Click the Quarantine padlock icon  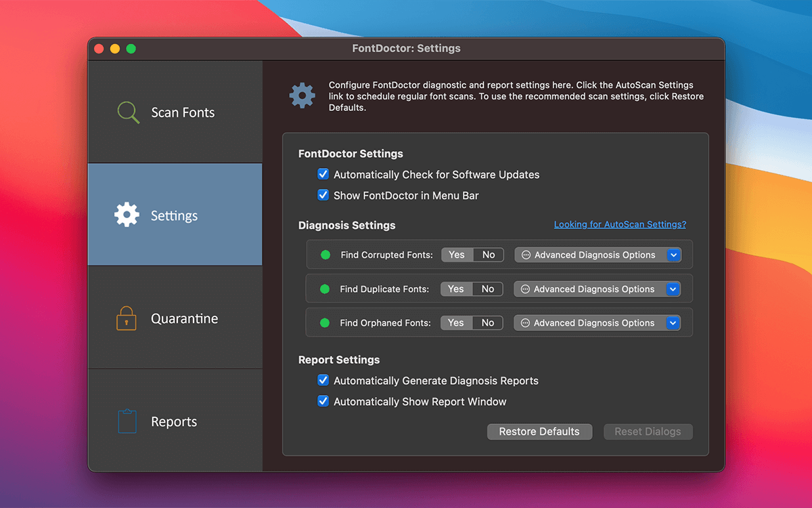127,318
